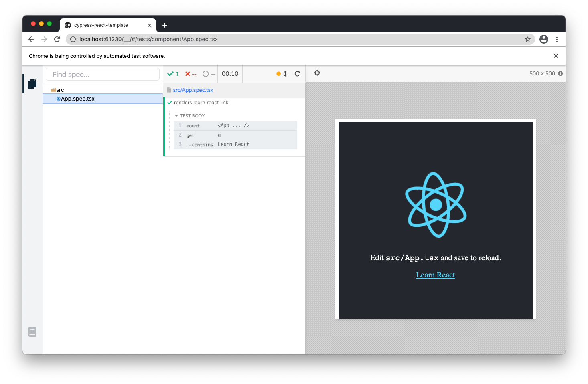Screen dimensions: 588x384
Task: Click the address bar URL
Action: click(x=148, y=39)
